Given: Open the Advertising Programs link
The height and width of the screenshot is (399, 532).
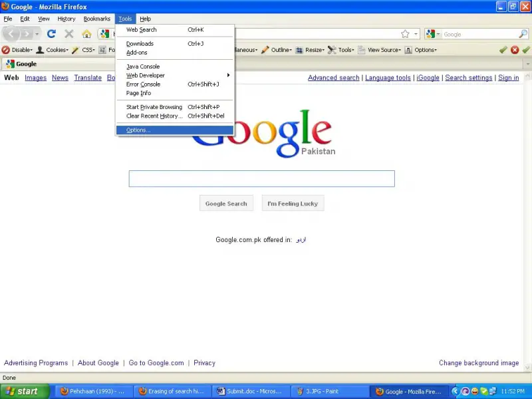Looking at the screenshot, I should 36,362.
